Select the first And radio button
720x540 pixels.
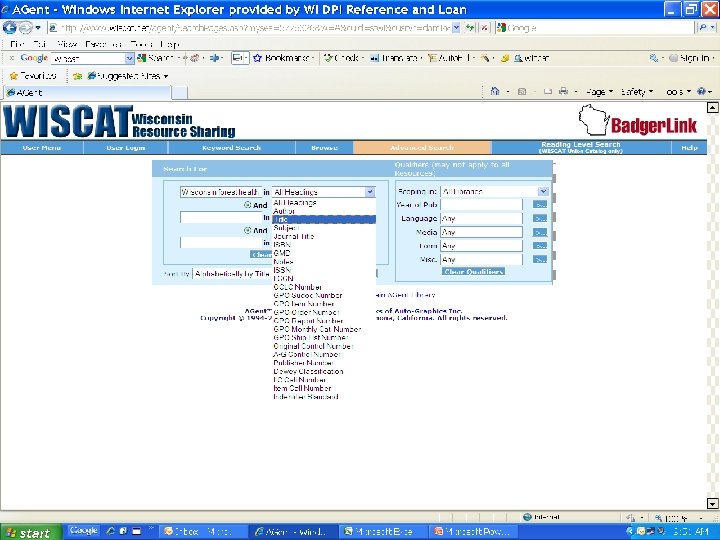click(x=248, y=205)
